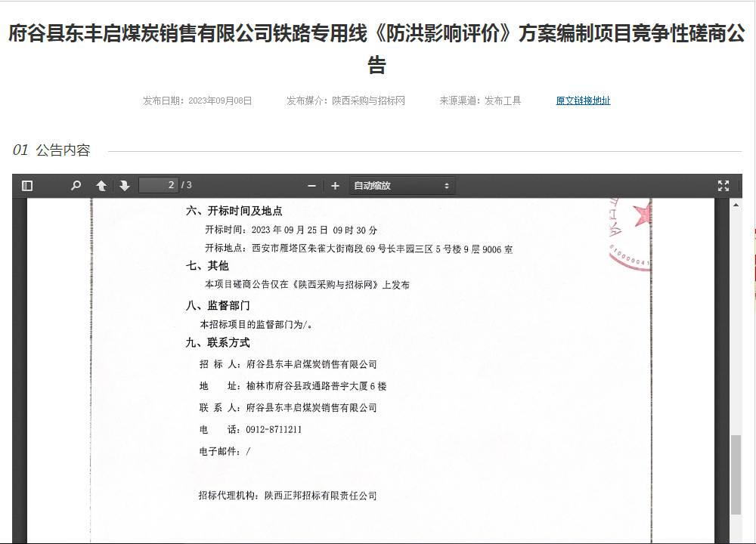Open the find-in-document search
Image resolution: width=756 pixels, height=544 pixels.
(76, 186)
